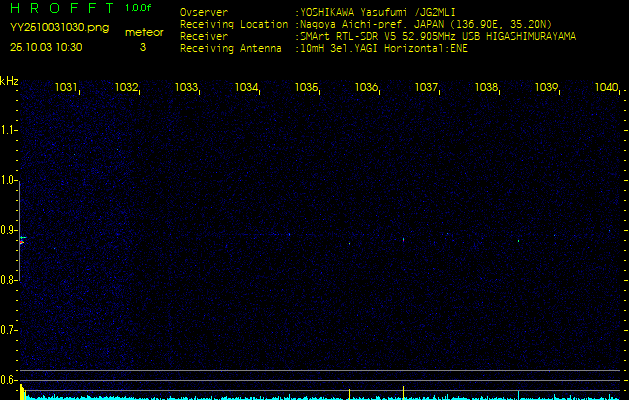The width and height of the screenshot is (629, 400).
Task: Click the 1040 time axis label
Action: tap(607, 87)
